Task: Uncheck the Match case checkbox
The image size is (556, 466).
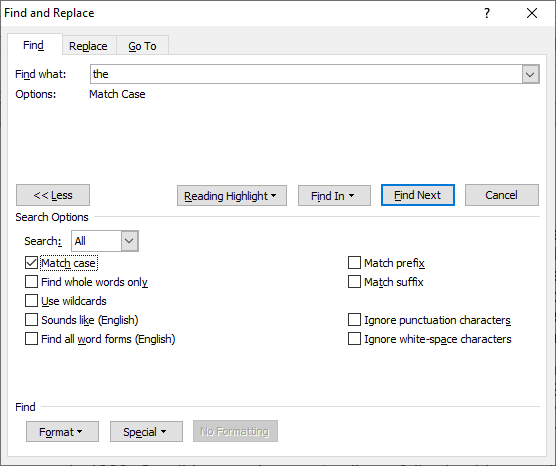Action: (x=31, y=263)
